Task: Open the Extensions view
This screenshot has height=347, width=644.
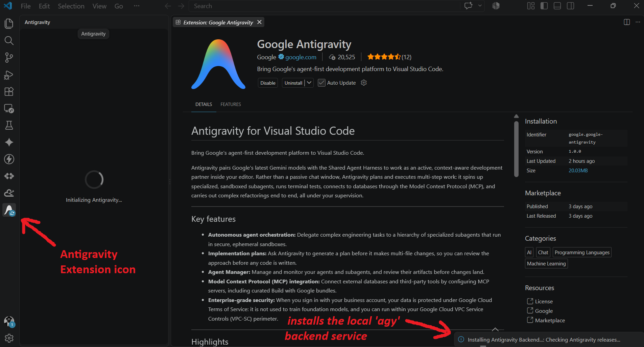Action: [x=9, y=91]
